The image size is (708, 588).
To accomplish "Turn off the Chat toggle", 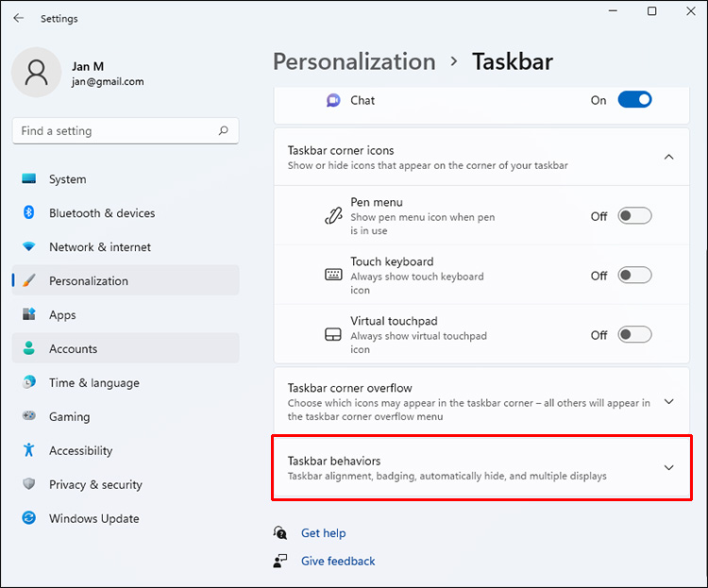I will pos(634,100).
